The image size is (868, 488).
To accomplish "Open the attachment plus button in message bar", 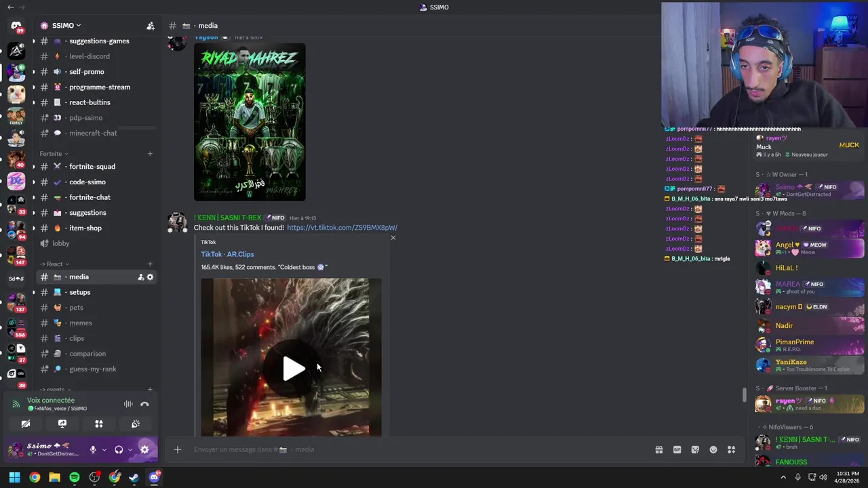I will coord(178,449).
